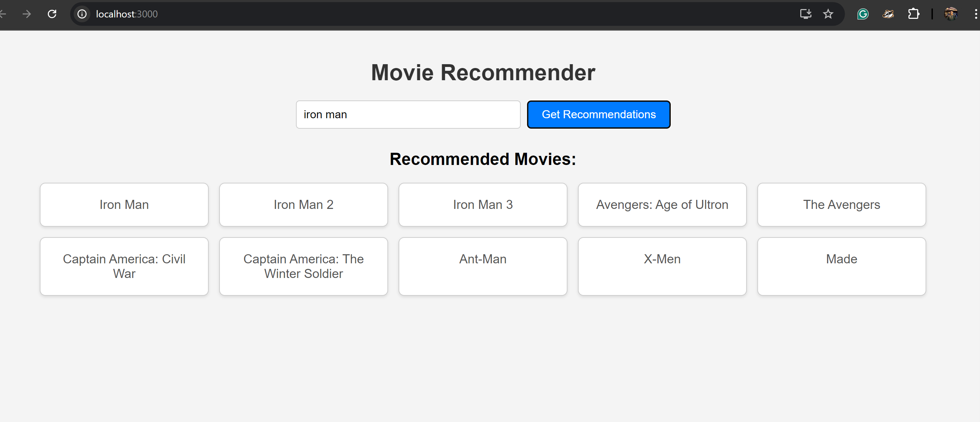Open the Iron Man 3 card
980x422 pixels.
pos(482,204)
